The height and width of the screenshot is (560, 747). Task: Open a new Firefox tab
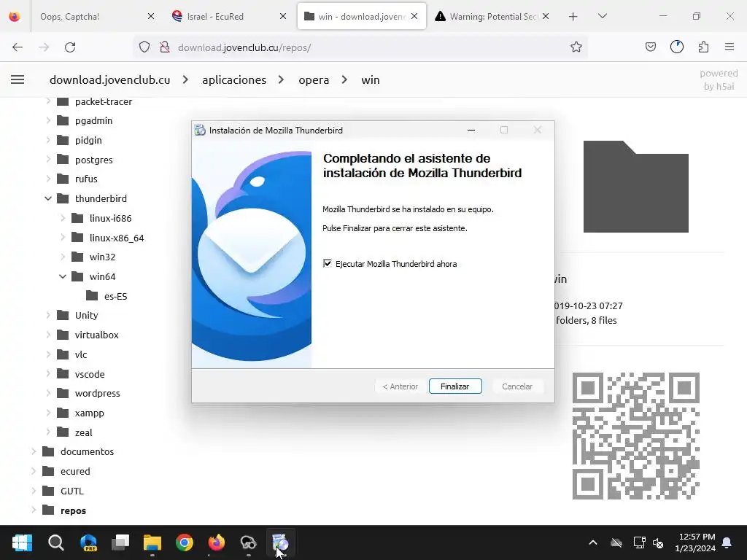click(x=573, y=16)
